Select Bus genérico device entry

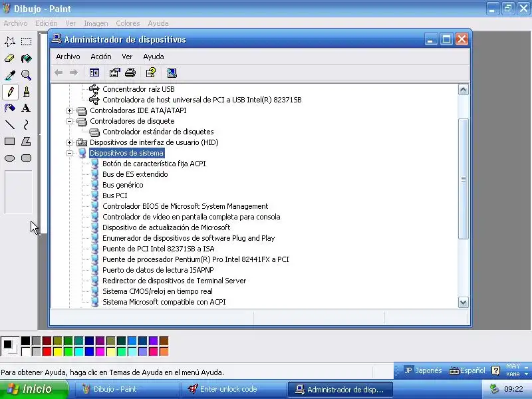tap(123, 185)
